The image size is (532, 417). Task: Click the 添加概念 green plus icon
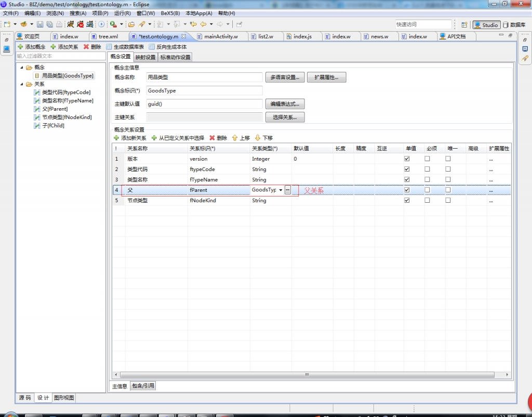coord(20,47)
